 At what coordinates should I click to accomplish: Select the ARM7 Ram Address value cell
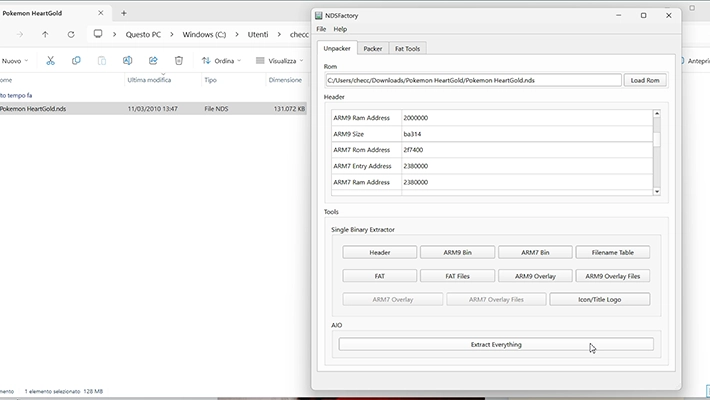(527, 182)
